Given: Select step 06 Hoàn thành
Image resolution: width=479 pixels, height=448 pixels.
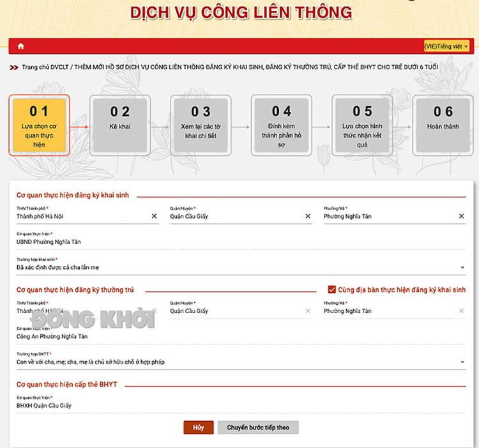Looking at the screenshot, I should coord(443,125).
